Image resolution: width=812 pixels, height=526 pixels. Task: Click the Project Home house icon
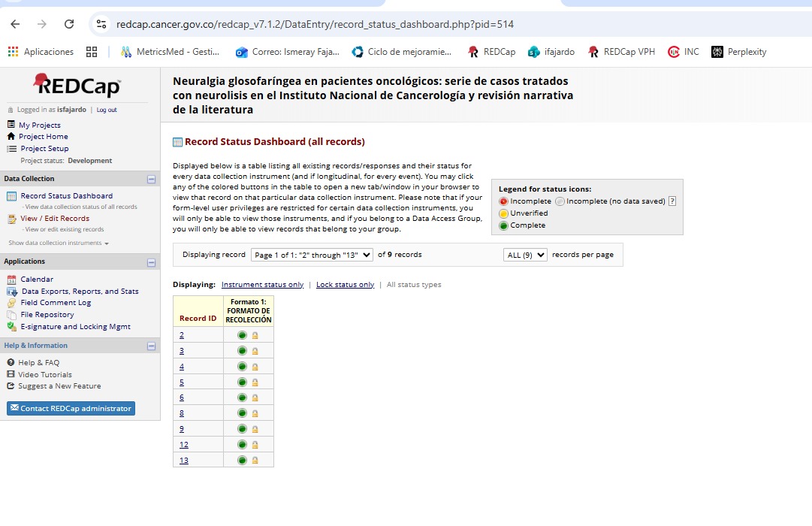coord(11,137)
